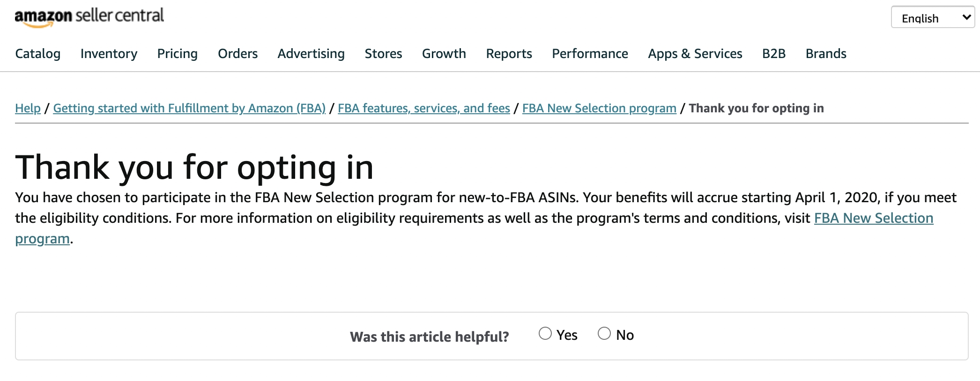Open Getting started with Fulfillment by Amazon link

pos(189,108)
